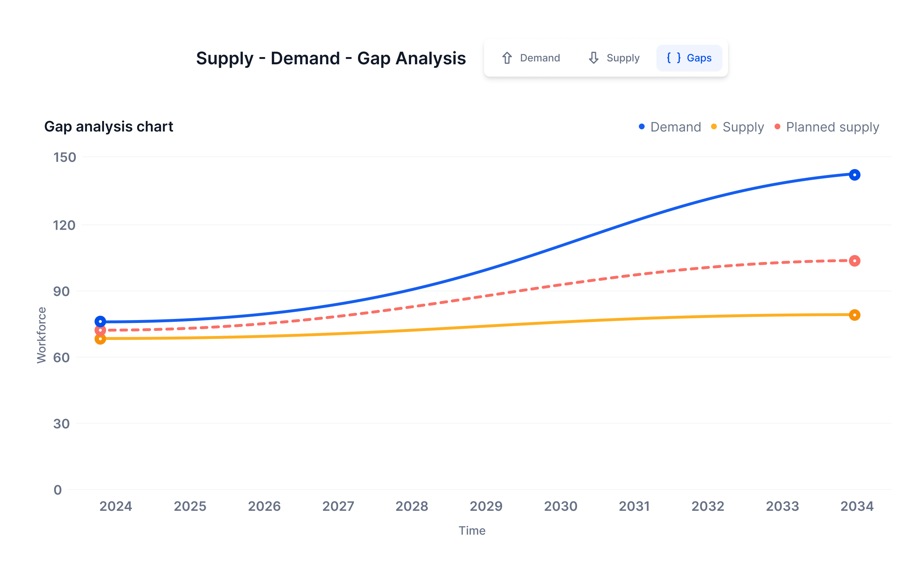Click the 120 y-axis value
This screenshot has width=924, height=578.
[x=64, y=225]
